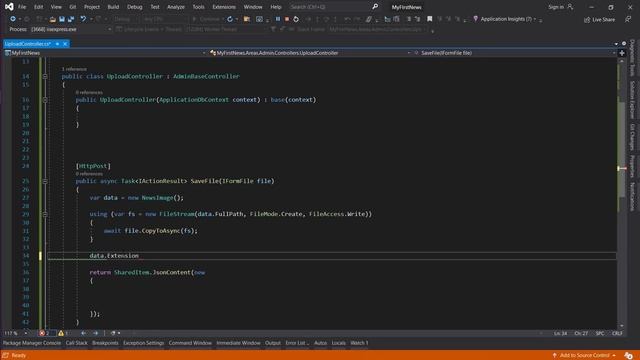Save the current file with Save icon

click(62, 19)
